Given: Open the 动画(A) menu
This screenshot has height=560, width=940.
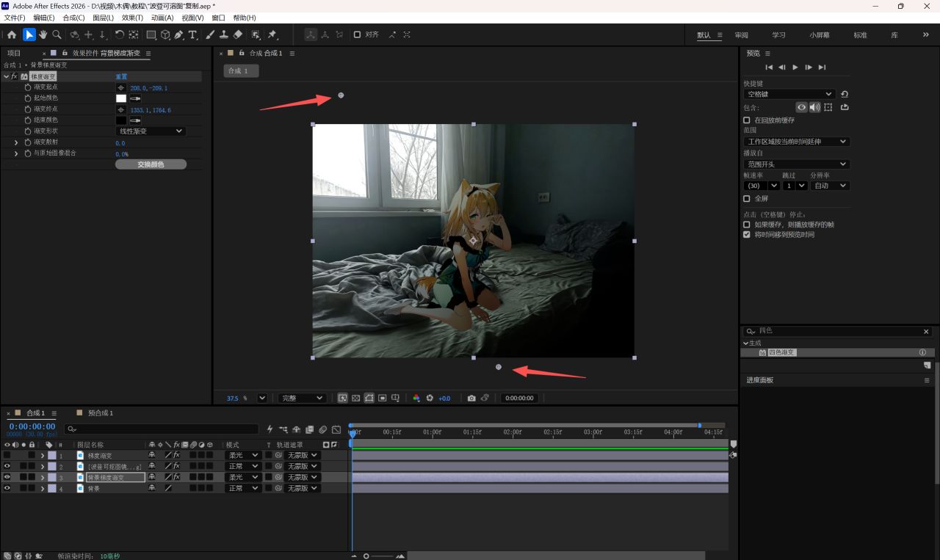Looking at the screenshot, I should [x=162, y=18].
